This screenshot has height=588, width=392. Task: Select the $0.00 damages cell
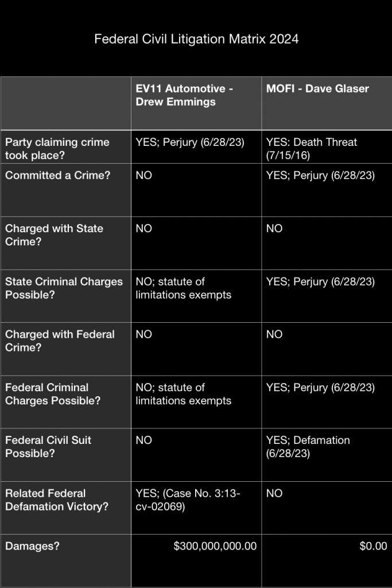tap(373, 546)
